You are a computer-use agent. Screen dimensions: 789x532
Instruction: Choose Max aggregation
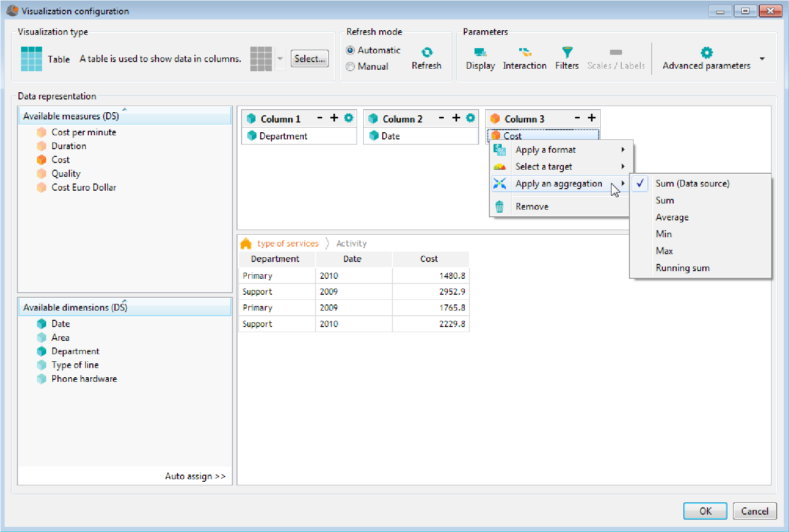700,251
